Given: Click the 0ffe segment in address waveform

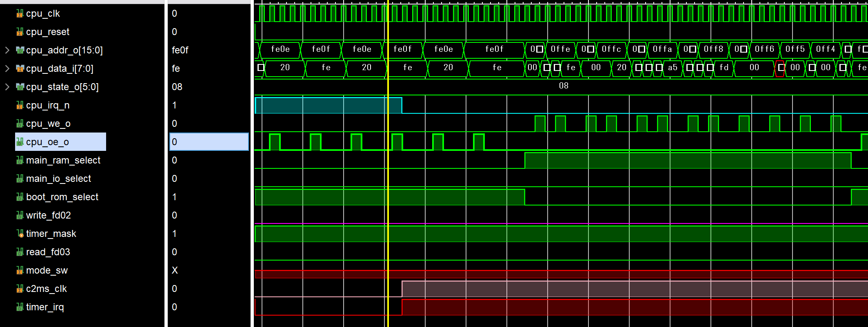Looking at the screenshot, I should 560,49.
